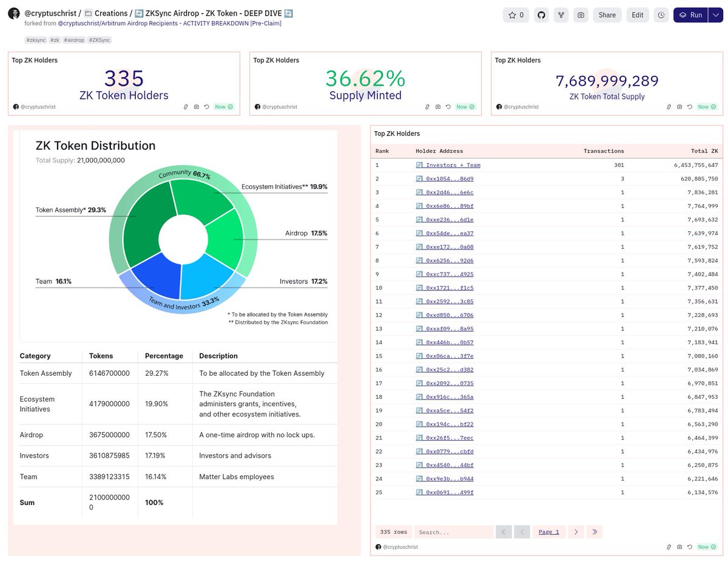Take a dashboard screenshot with camera icon
The image size is (728, 561).
(581, 15)
